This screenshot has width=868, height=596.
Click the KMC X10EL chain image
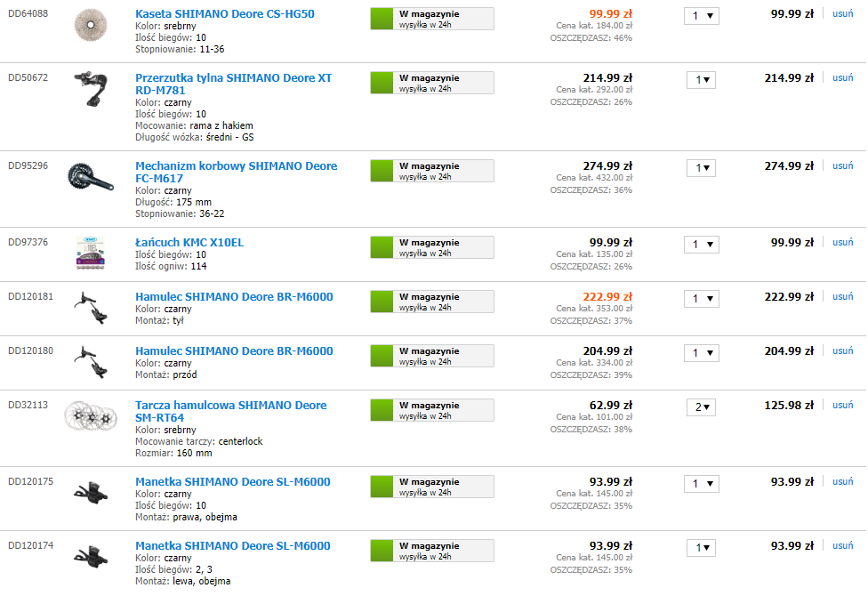coord(91,254)
